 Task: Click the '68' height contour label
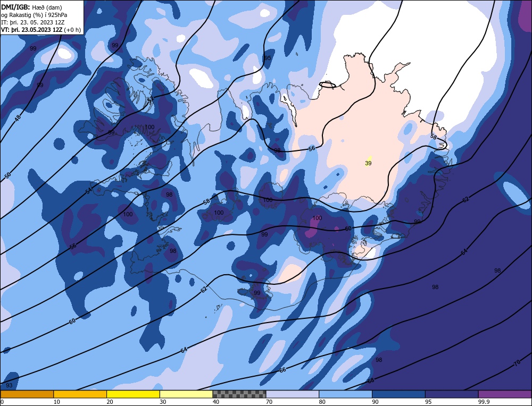[371, 380]
